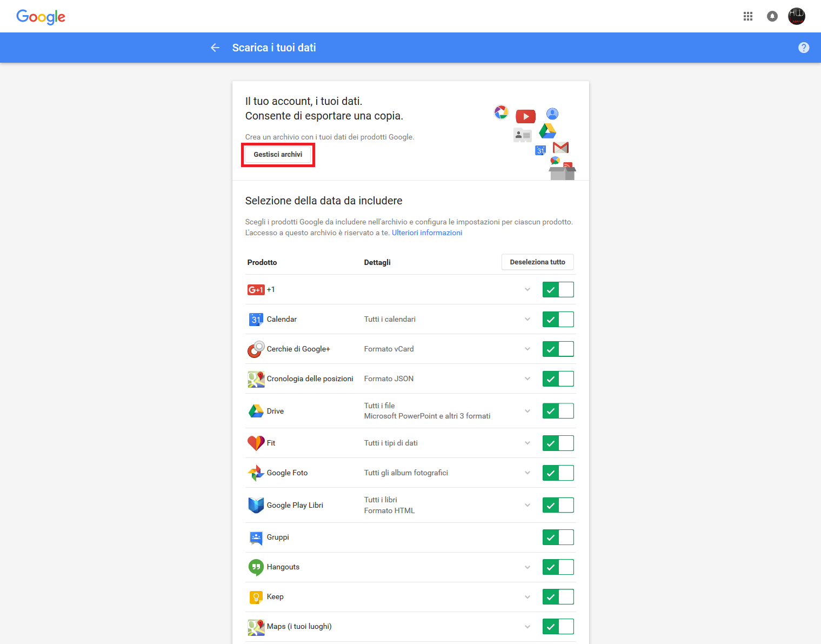Click the Keep lightbulb icon
The width and height of the screenshot is (821, 644).
click(256, 597)
